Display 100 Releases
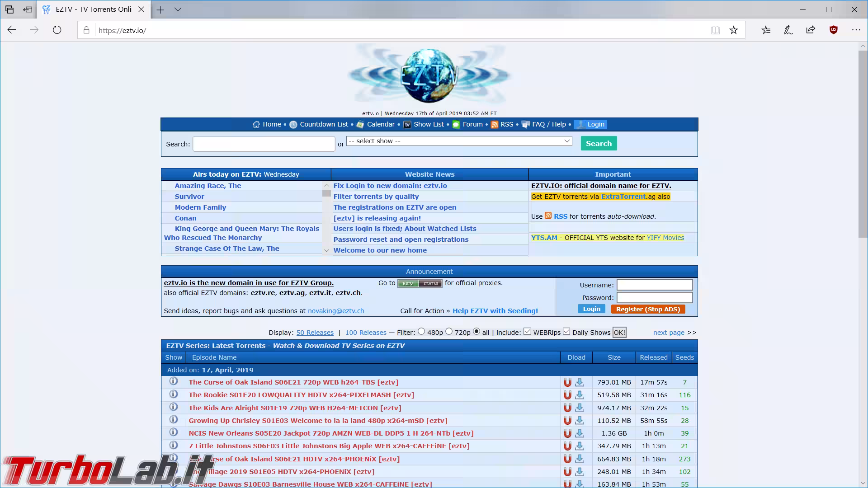Screen dimensions: 868x488 (366, 333)
